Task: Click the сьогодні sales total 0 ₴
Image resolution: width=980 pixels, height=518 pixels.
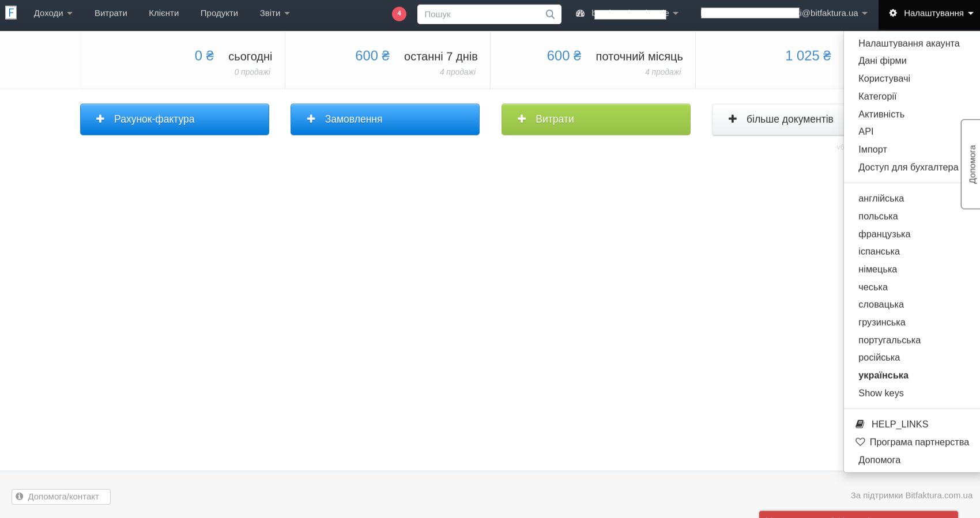Action: (204, 56)
